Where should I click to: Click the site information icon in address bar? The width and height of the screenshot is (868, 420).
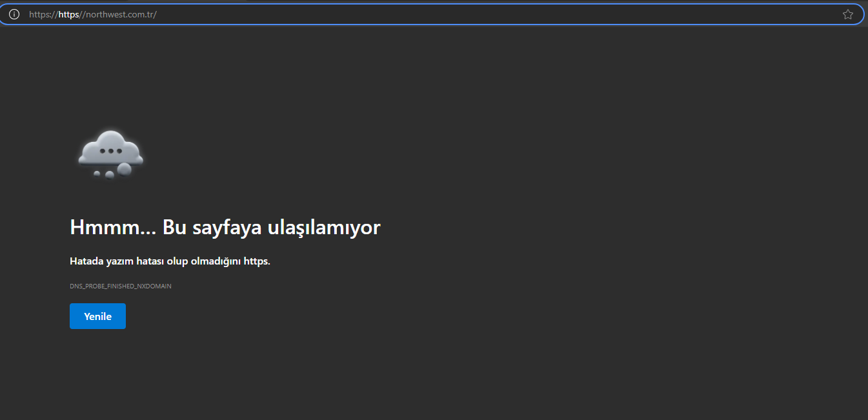coord(14,14)
